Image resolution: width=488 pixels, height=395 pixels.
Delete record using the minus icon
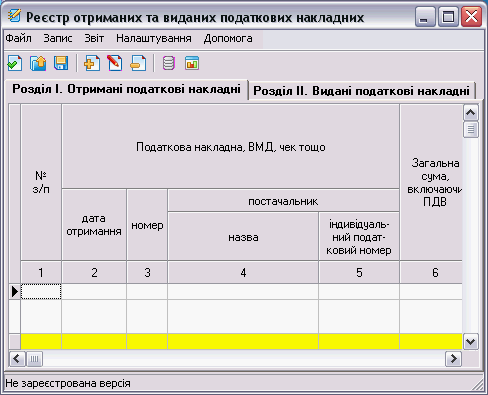click(x=138, y=63)
